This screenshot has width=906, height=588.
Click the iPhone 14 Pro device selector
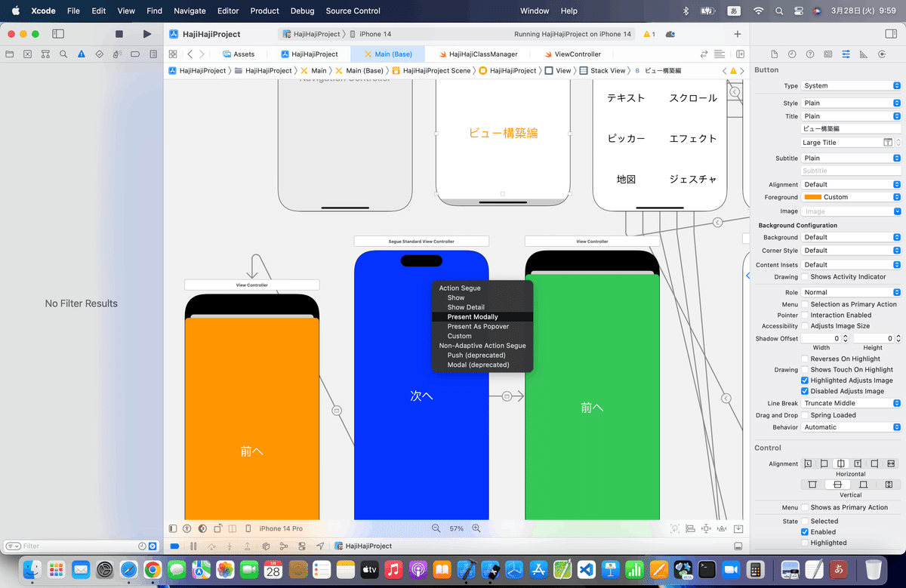(281, 528)
